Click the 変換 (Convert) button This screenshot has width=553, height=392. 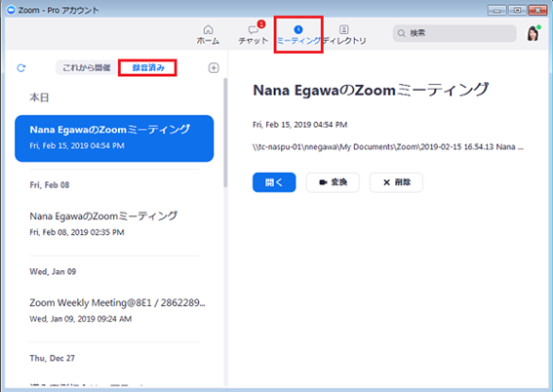coord(333,182)
